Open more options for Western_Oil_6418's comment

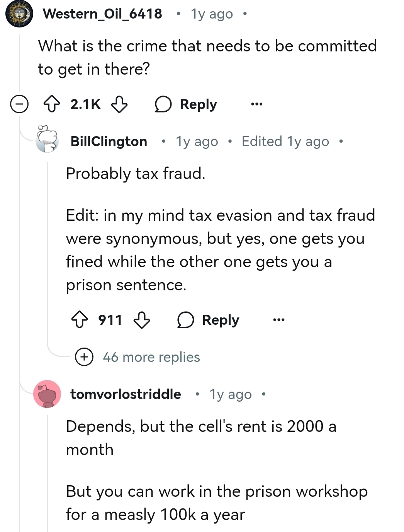(256, 104)
